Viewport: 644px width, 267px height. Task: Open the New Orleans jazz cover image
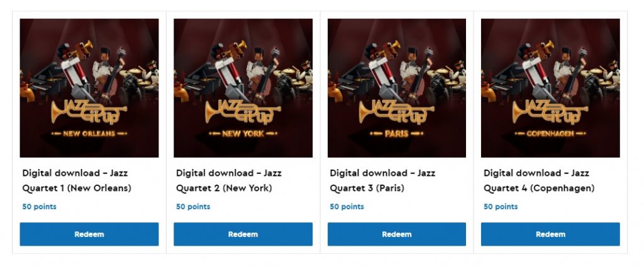[89, 88]
